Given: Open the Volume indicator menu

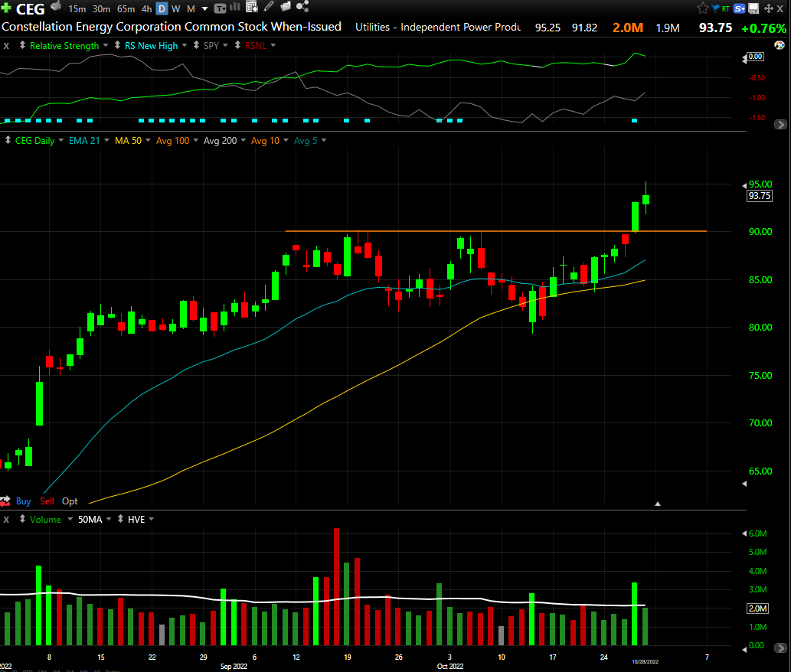Looking at the screenshot, I should 70,519.
